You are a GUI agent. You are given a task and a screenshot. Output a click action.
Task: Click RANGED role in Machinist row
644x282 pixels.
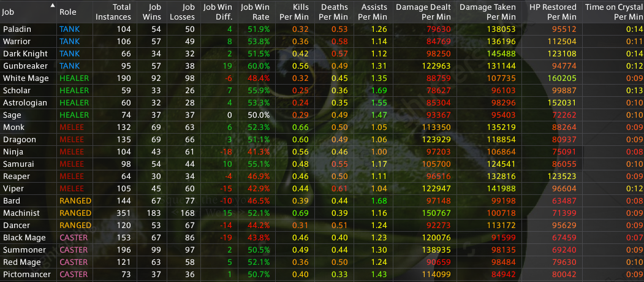click(75, 213)
